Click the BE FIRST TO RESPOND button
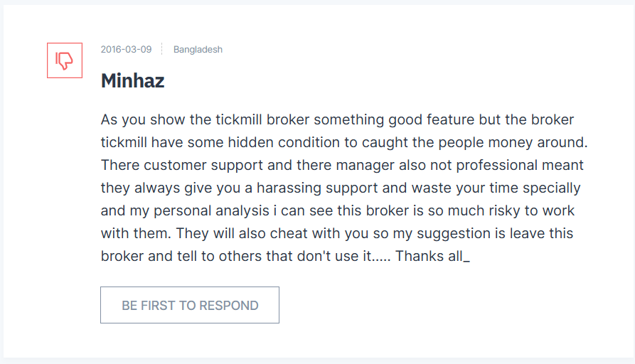 190,305
